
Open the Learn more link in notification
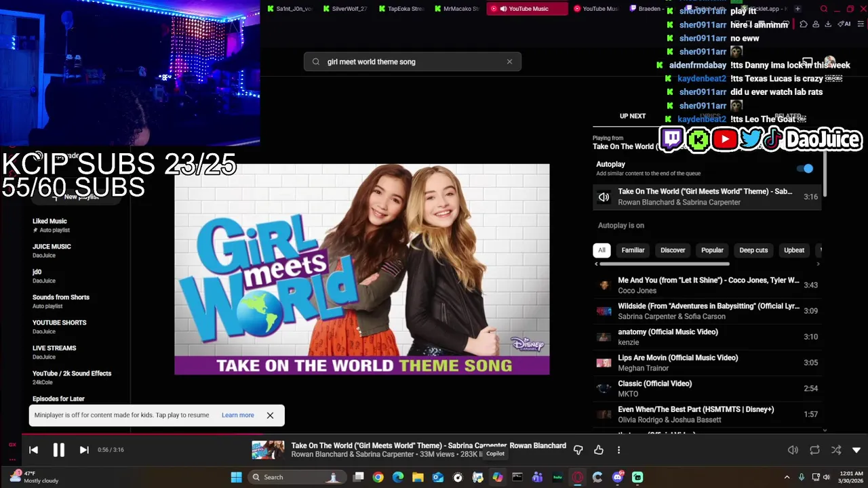coord(237,415)
